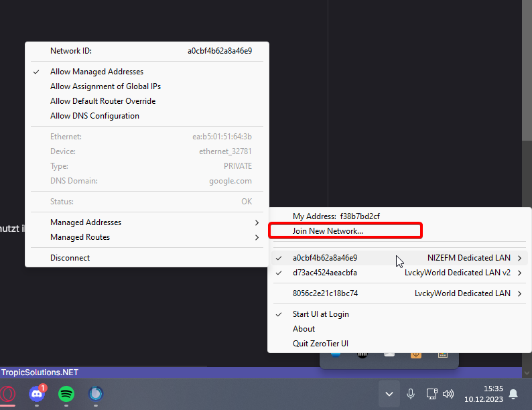The image size is (532, 410).
Task: Open the Opera browser in the taskbar
Action: click(8, 394)
